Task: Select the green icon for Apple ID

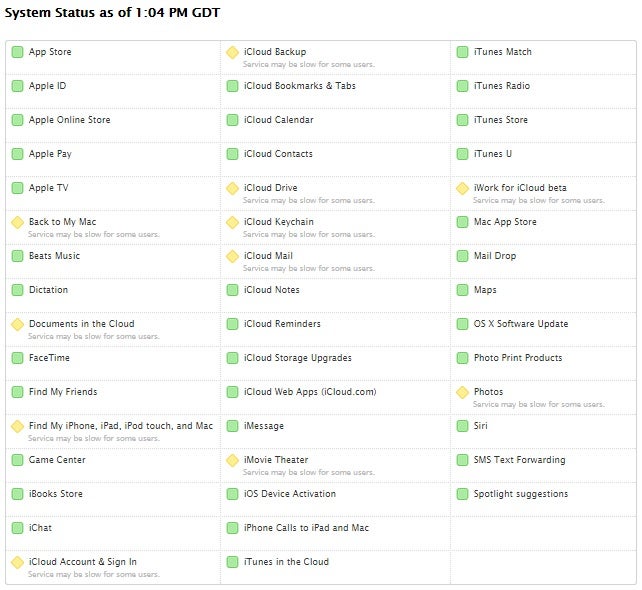Action: point(17,86)
